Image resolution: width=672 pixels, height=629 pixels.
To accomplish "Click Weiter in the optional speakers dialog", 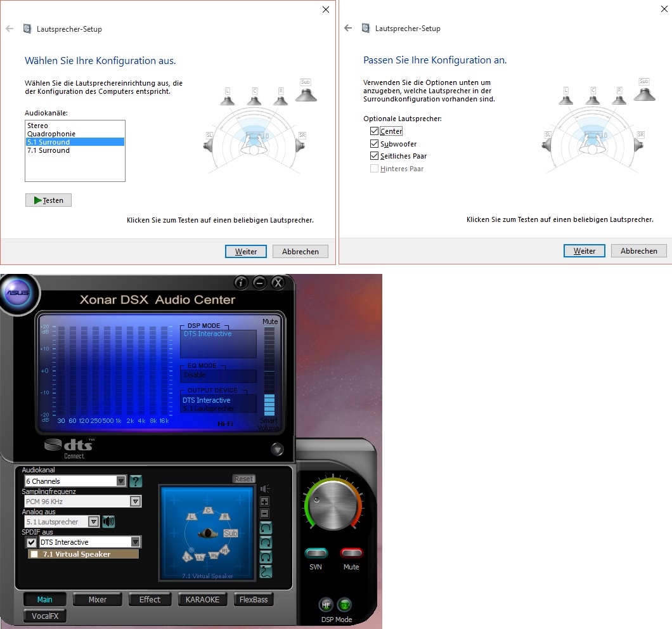I will click(585, 251).
